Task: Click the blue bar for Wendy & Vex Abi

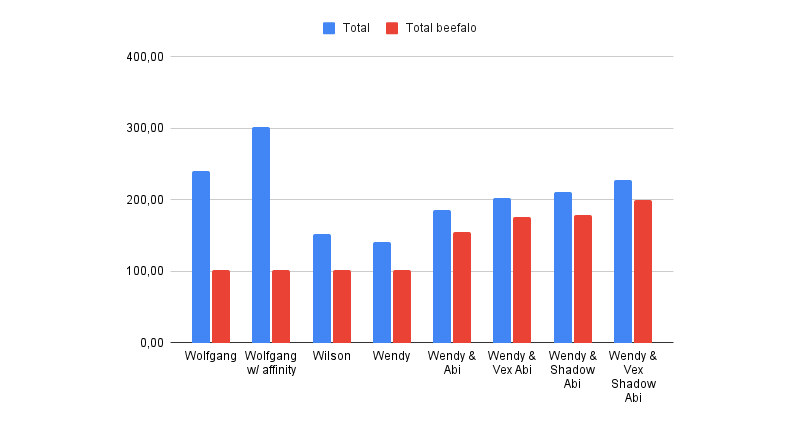Action: [x=502, y=270]
